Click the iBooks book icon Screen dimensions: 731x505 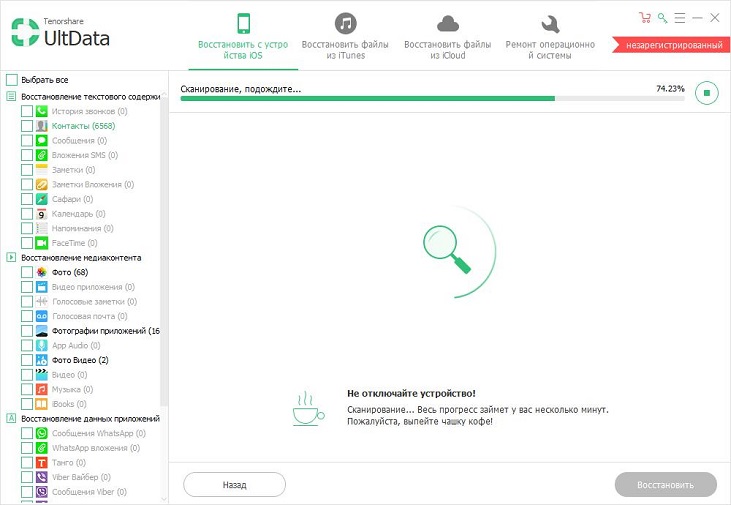tap(41, 404)
